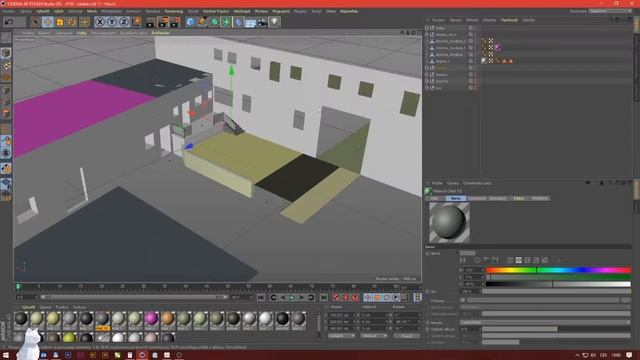The height and width of the screenshot is (360, 640).
Task: Click the Apply coordinates button
Action: (407, 336)
